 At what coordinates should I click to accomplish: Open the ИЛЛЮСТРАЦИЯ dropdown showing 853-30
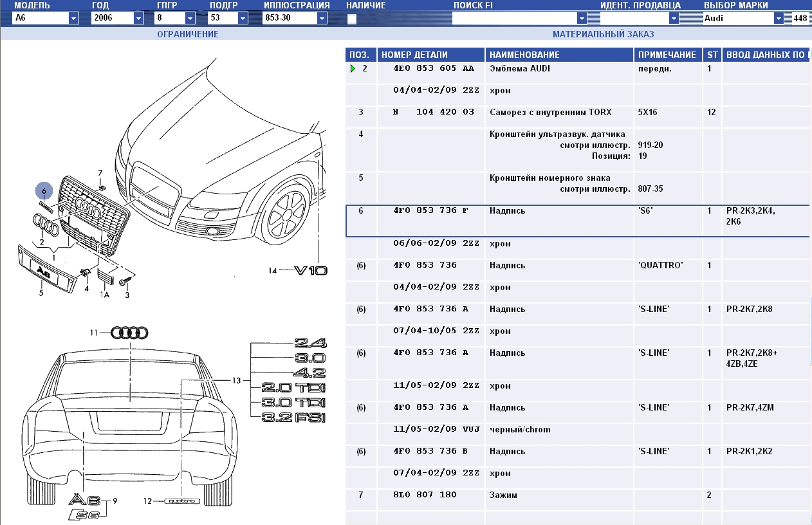pos(322,19)
